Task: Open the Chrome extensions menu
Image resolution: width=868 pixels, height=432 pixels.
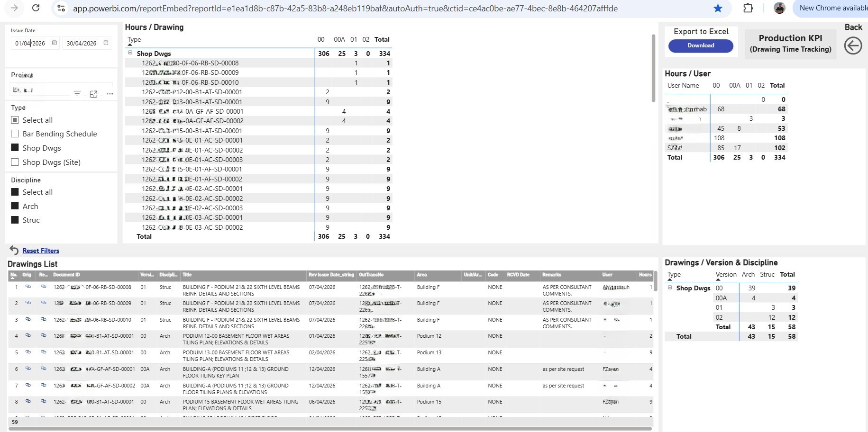Action: pos(748,8)
